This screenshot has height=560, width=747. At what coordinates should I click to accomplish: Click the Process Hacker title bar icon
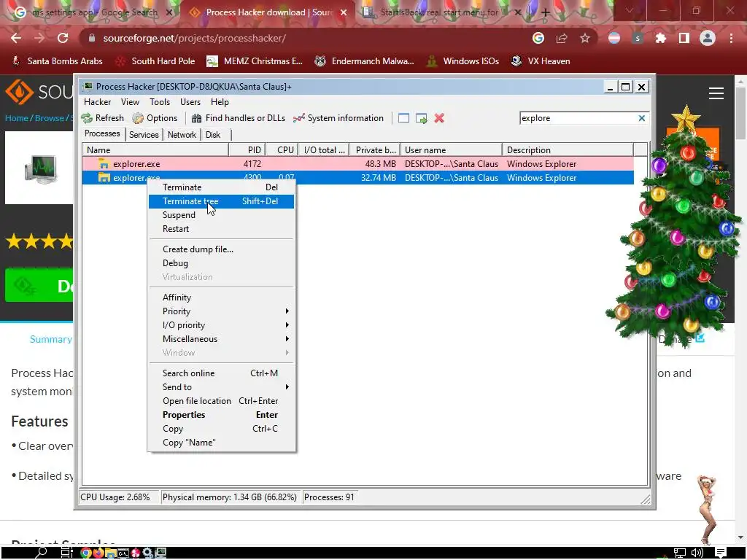point(88,86)
